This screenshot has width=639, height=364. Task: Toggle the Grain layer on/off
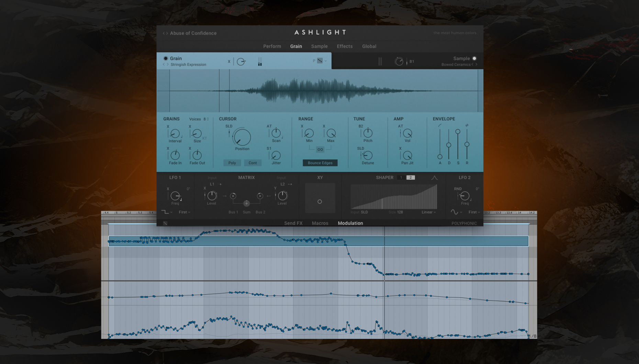click(166, 58)
